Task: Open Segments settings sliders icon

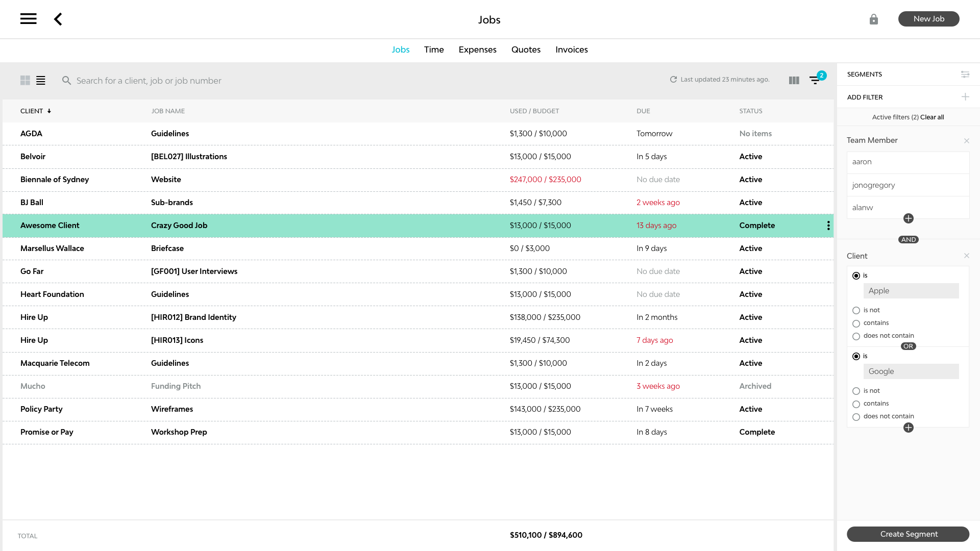Action: click(965, 74)
